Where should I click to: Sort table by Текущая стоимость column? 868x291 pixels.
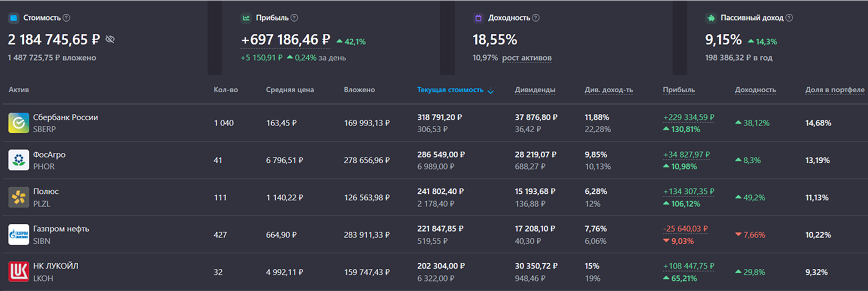pos(450,90)
